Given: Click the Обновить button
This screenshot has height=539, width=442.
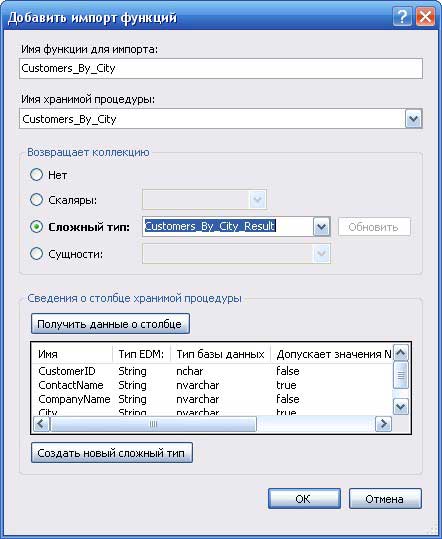Looking at the screenshot, I should point(374,227).
